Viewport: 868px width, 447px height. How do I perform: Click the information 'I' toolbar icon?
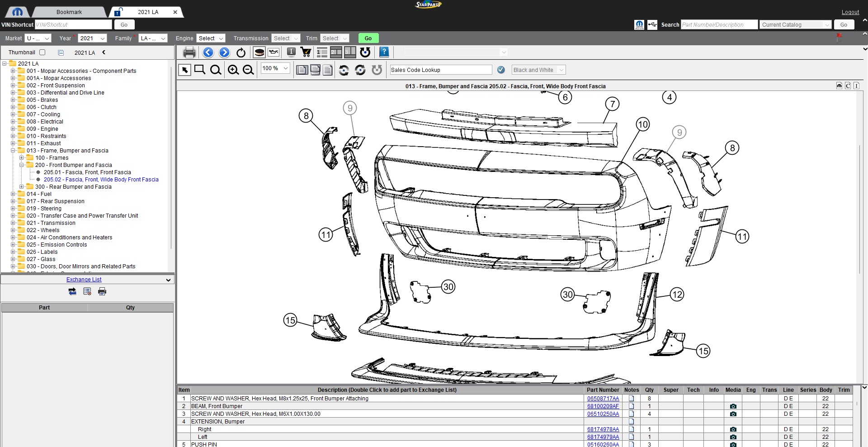pos(292,52)
